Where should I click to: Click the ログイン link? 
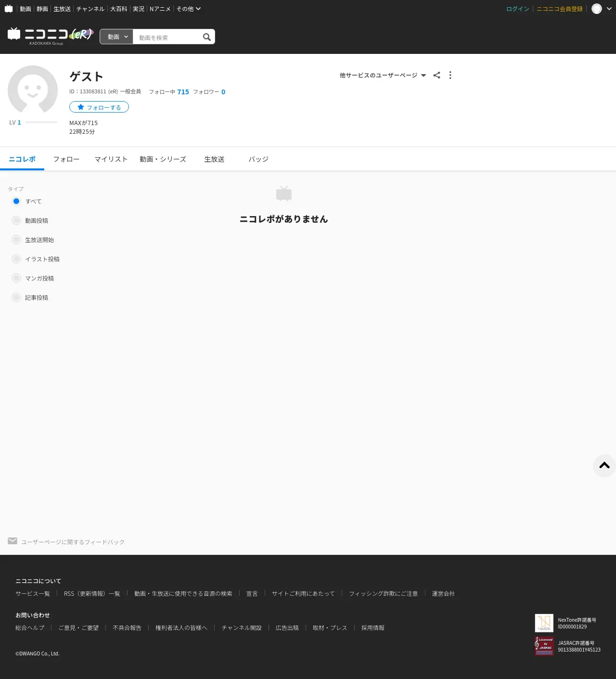518,9
